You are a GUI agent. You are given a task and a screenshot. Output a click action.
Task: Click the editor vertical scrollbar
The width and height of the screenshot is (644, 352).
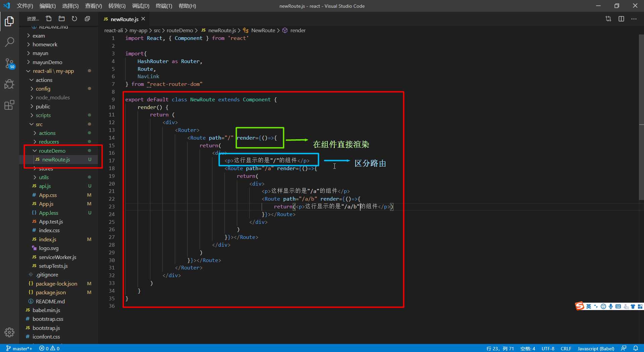point(641,117)
